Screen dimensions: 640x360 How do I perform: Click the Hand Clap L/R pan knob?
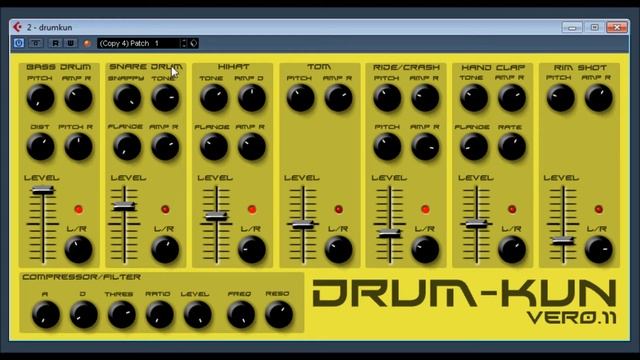(512, 249)
